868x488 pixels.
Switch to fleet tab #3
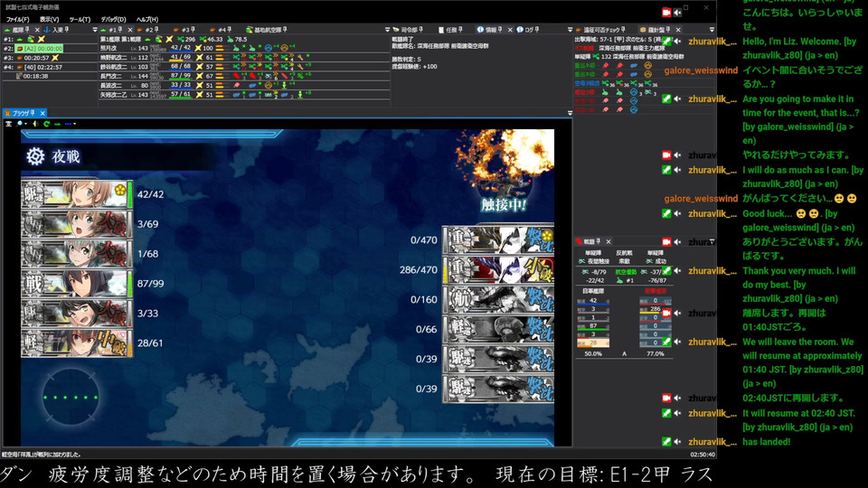tap(184, 30)
